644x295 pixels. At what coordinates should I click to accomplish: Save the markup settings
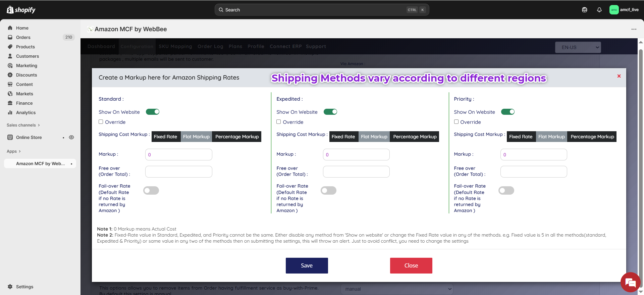[x=307, y=265]
